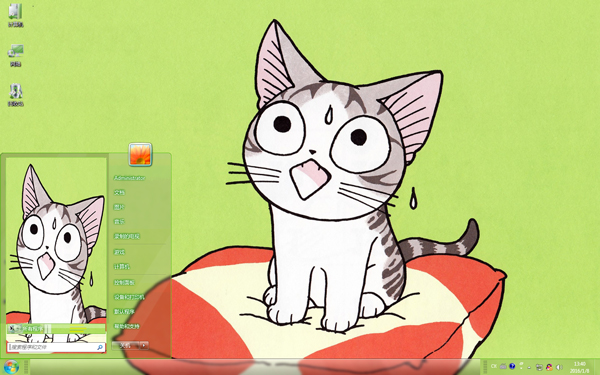This screenshot has height=375, width=600.
Task: Open 音乐 (Music) from Start menu
Action: 119,221
